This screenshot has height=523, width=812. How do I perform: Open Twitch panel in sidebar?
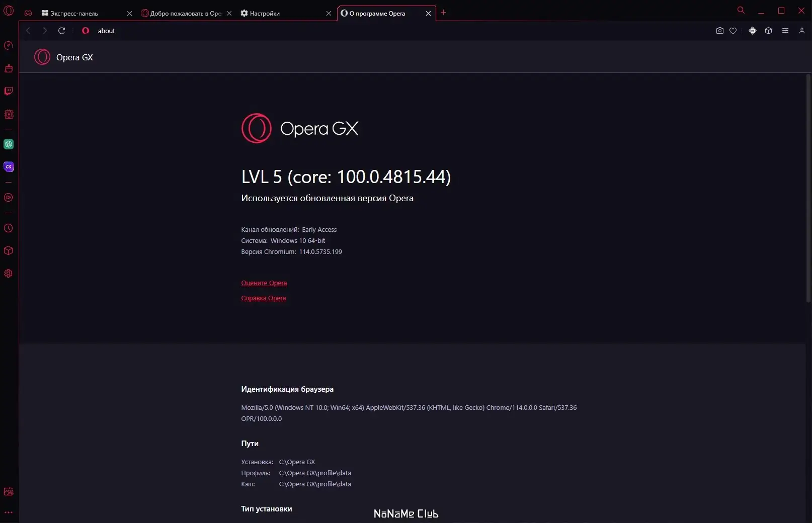pos(9,91)
